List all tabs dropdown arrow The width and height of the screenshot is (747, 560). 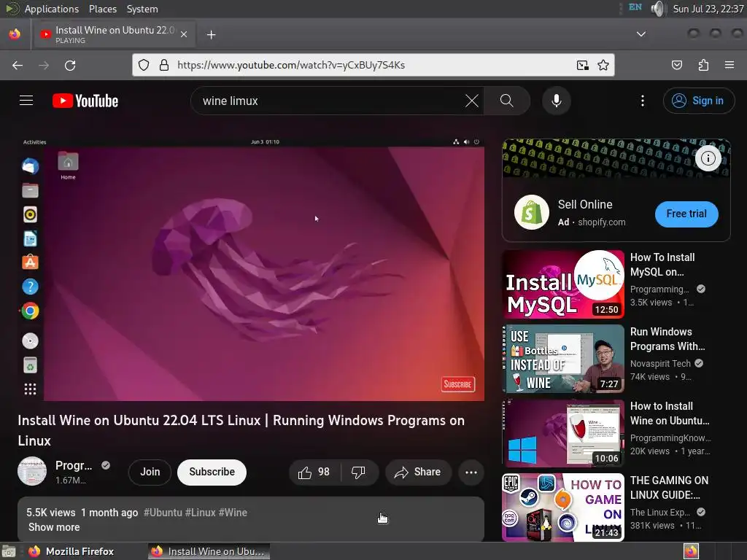click(641, 34)
